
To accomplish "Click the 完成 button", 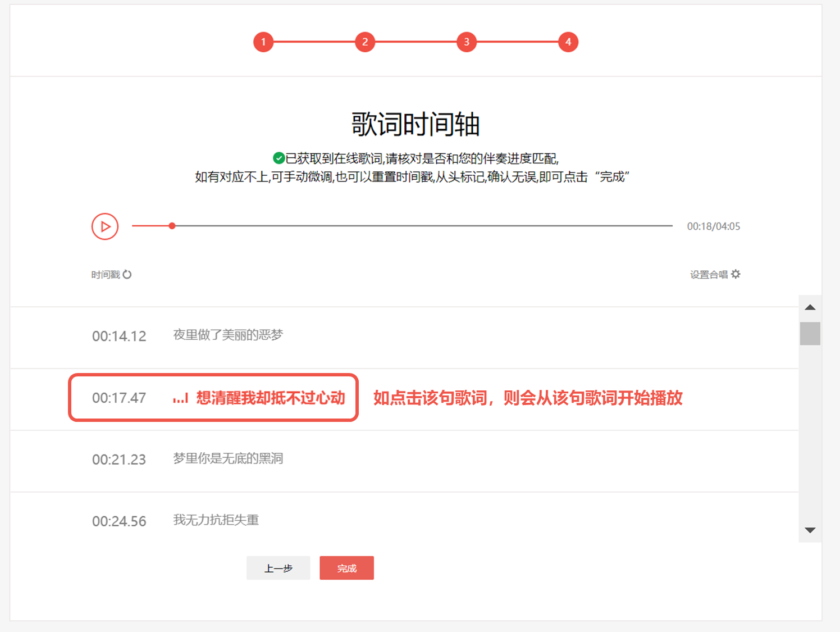I will tap(346, 568).
